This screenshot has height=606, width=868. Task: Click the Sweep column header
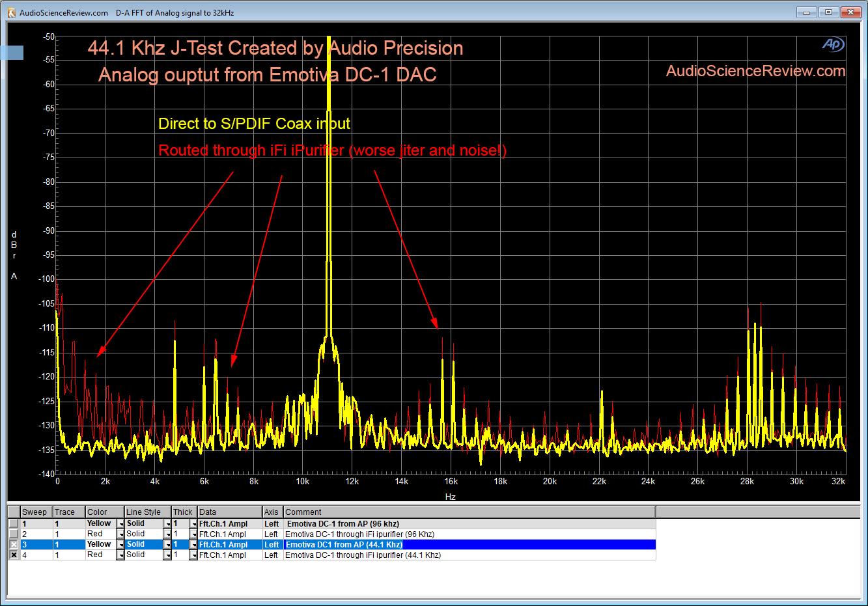[x=36, y=512]
